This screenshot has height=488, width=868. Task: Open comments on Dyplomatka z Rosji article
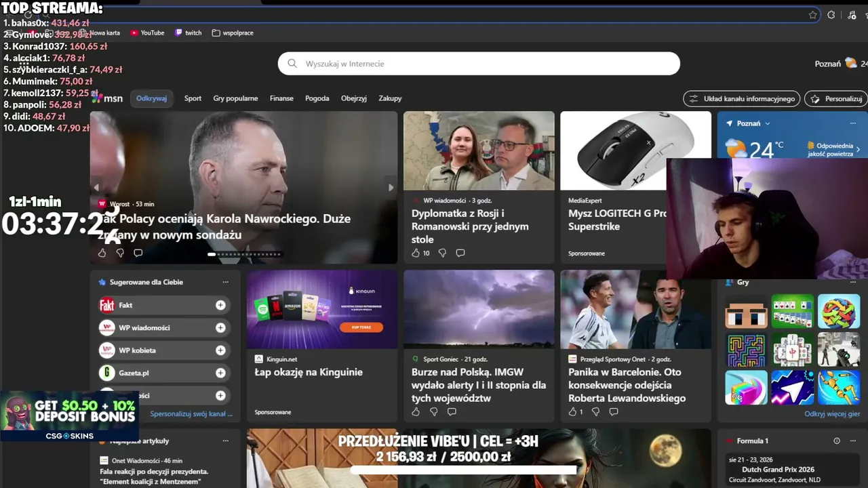tap(460, 253)
